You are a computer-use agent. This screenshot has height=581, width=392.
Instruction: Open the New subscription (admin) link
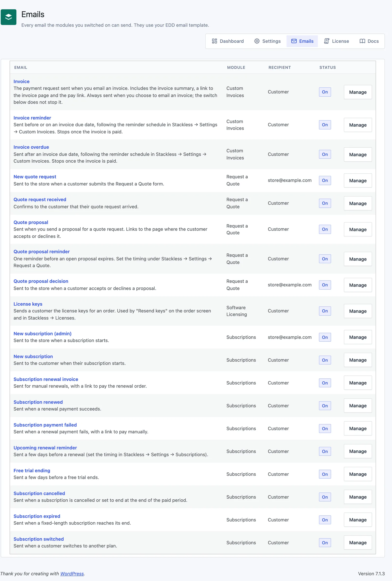[x=42, y=334]
